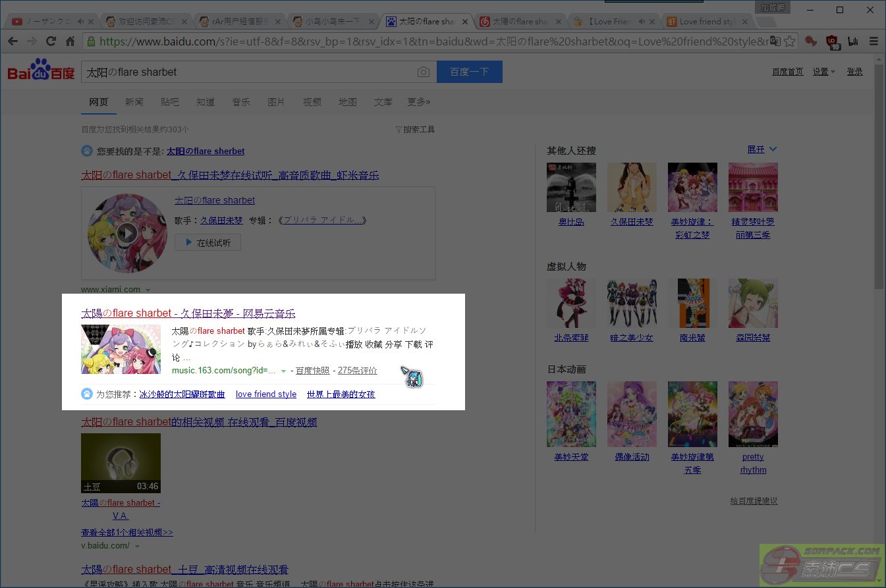This screenshot has width=886, height=588.
Task: Open the Chrome hamburger menu
Action: click(x=873, y=41)
